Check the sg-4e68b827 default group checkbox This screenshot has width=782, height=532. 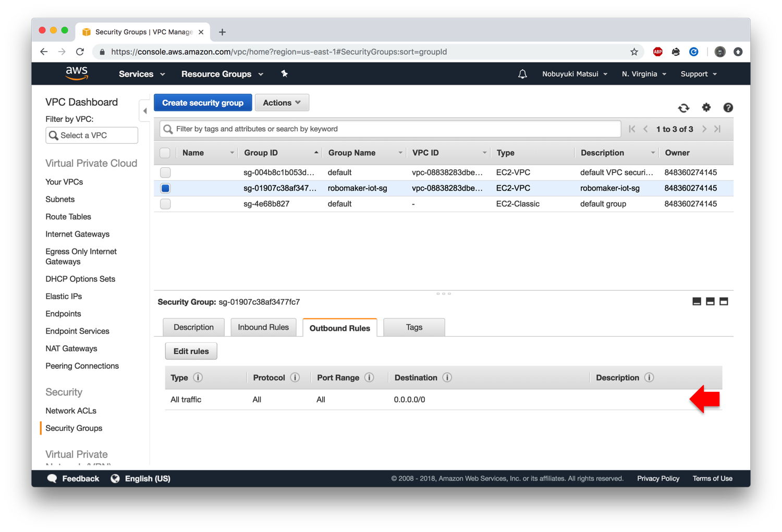pos(165,204)
